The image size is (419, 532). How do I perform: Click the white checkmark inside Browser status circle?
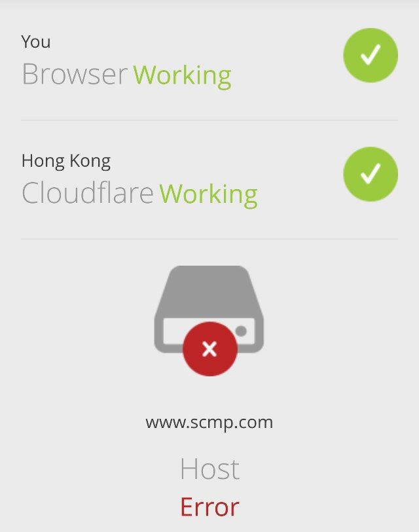371,54
